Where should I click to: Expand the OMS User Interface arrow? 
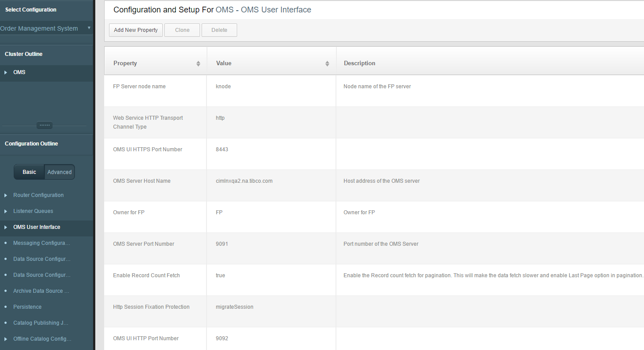tap(6, 227)
